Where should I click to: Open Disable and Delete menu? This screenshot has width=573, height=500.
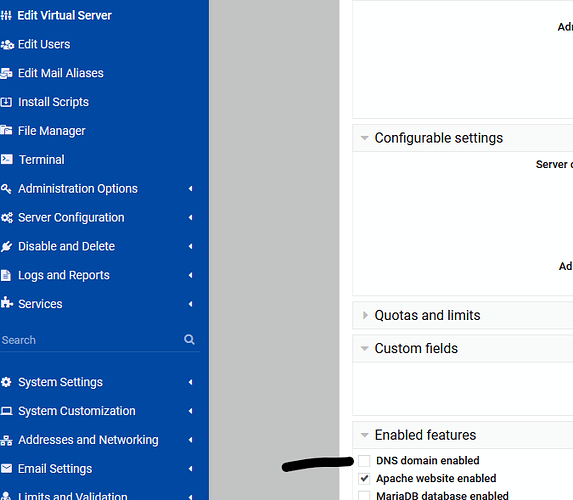pyautogui.click(x=97, y=246)
